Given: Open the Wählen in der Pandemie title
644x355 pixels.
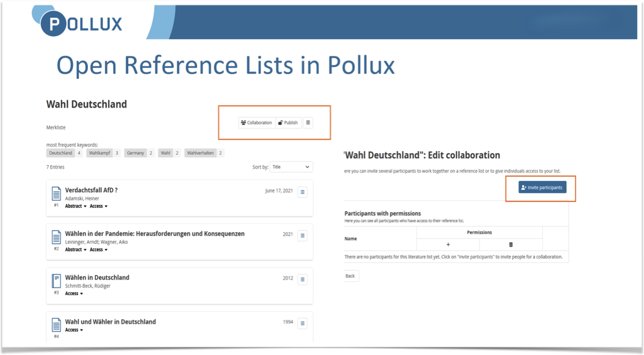Looking at the screenshot, I should pyautogui.click(x=155, y=234).
